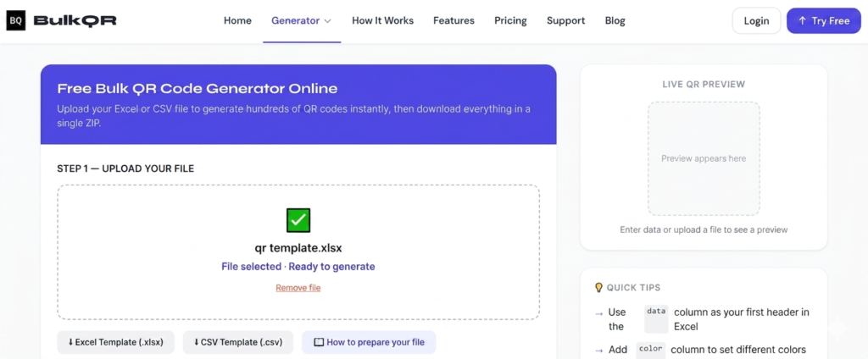
Task: Click the BQ logo icon
Action: [x=16, y=21]
